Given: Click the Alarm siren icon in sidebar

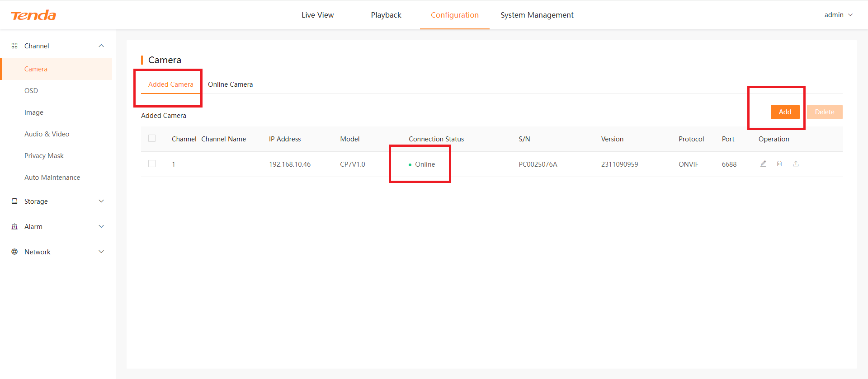Looking at the screenshot, I should pyautogui.click(x=14, y=226).
